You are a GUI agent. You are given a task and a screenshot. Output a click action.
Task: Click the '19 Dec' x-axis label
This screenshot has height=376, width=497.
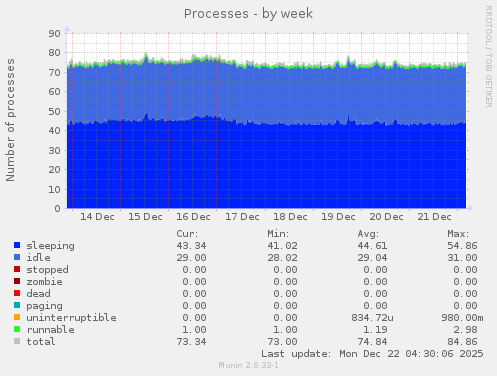(338, 217)
